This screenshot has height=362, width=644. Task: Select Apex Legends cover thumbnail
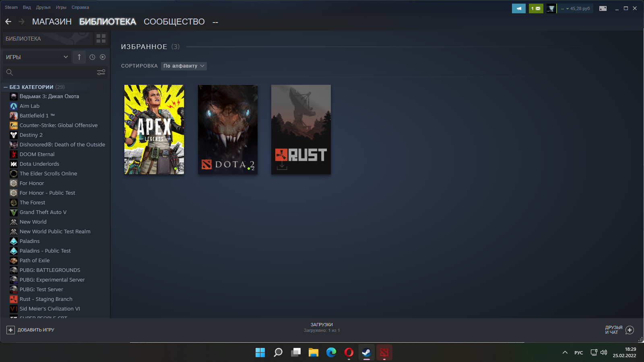point(154,130)
